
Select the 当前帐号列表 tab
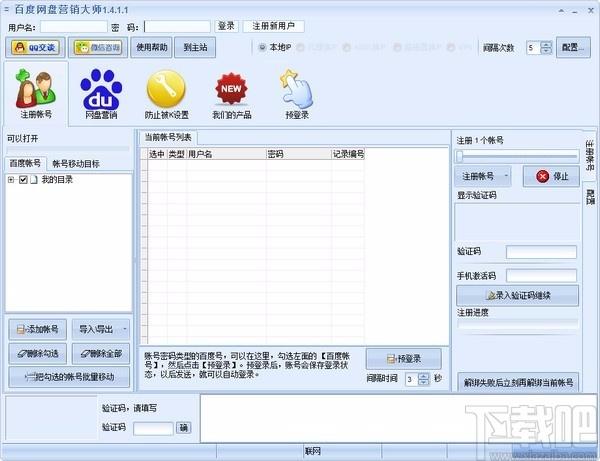pos(168,137)
